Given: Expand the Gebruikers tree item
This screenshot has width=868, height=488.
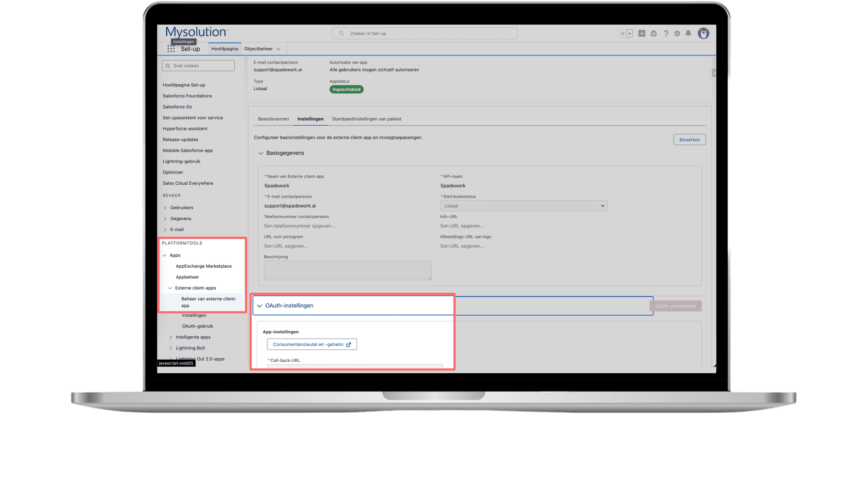Looking at the screenshot, I should pos(165,208).
